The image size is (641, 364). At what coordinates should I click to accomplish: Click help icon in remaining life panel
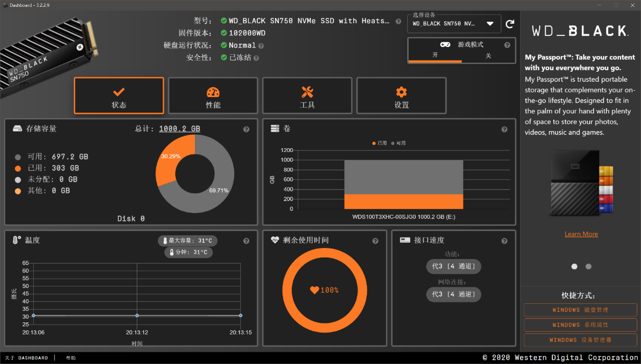tap(375, 241)
